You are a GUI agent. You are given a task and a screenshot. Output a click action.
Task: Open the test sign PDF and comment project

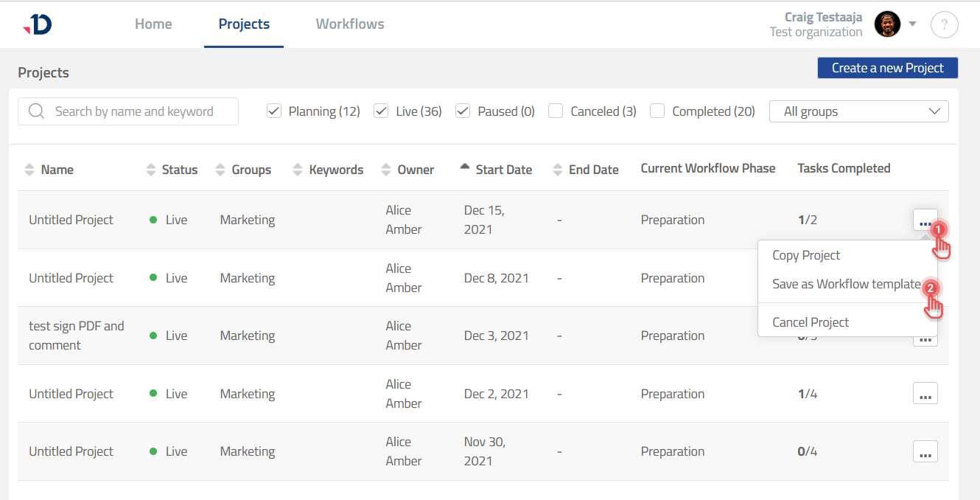point(76,335)
